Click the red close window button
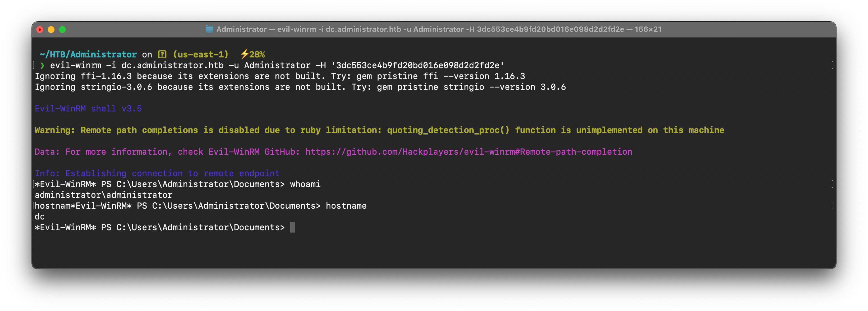The image size is (868, 311). pyautogui.click(x=40, y=30)
